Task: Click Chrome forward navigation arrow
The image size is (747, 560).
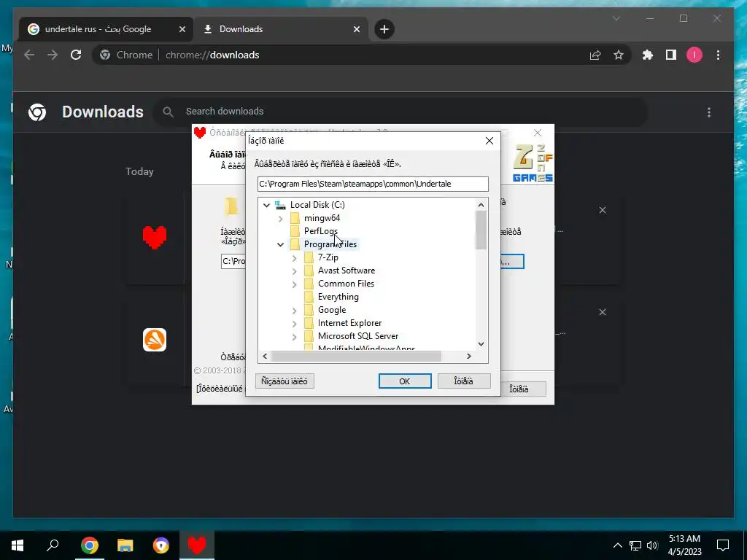Action: pyautogui.click(x=53, y=55)
